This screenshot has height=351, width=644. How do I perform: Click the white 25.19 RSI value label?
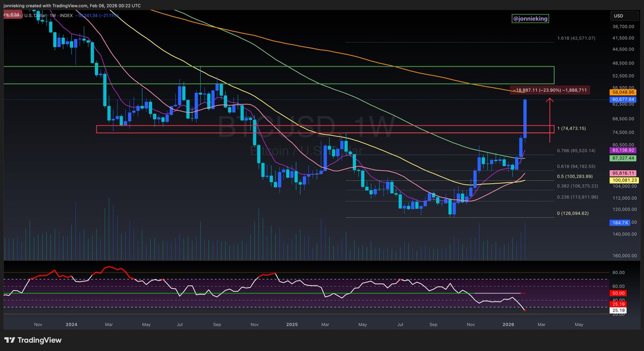618,310
